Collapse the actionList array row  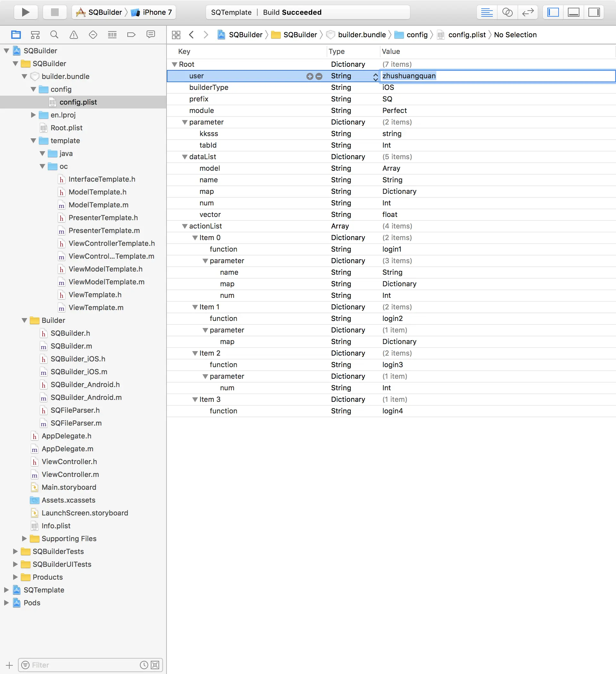pyautogui.click(x=184, y=226)
